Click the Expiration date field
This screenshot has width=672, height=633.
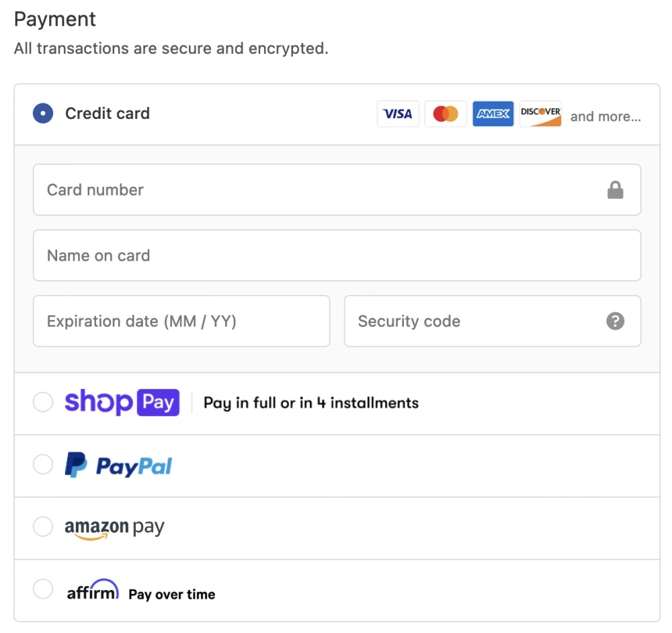pyautogui.click(x=181, y=321)
